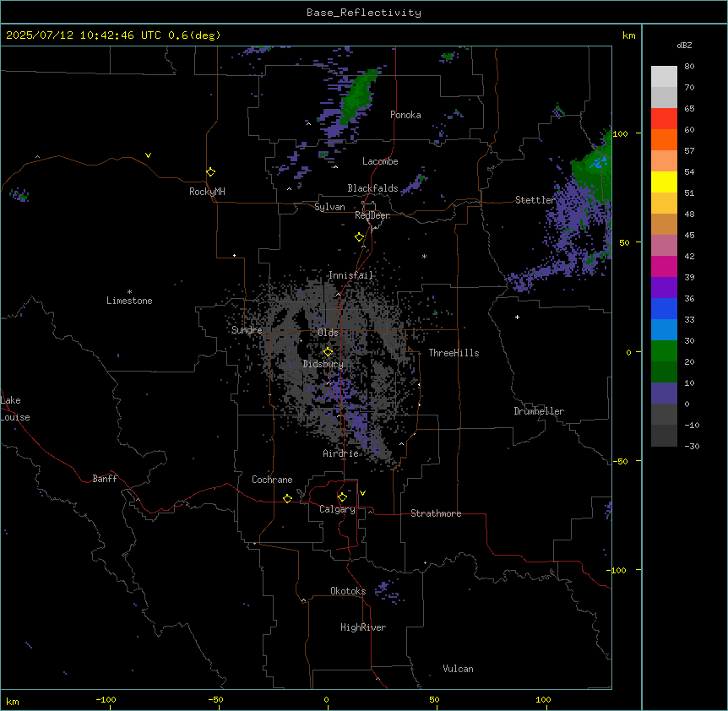Image resolution: width=728 pixels, height=711 pixels.
Task: Choose the bright green 30-20 dBZ swatch
Action: tap(664, 351)
